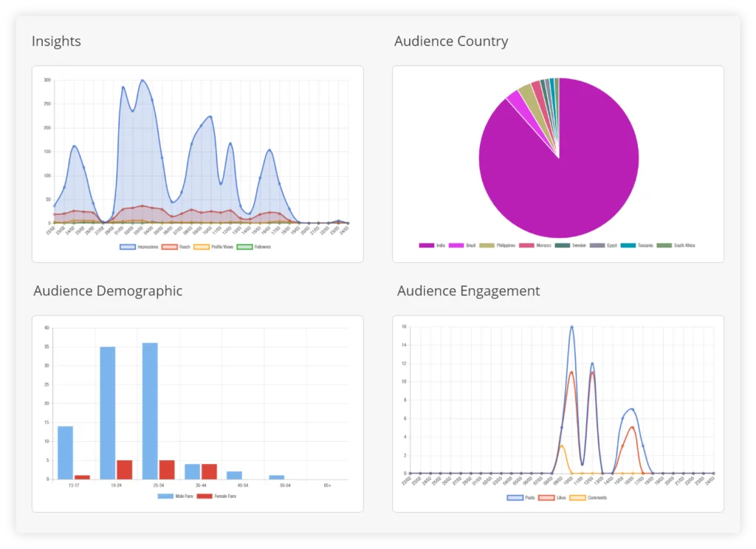The height and width of the screenshot is (549, 756).
Task: Click the Comments peak point near 3
Action: 562,446
